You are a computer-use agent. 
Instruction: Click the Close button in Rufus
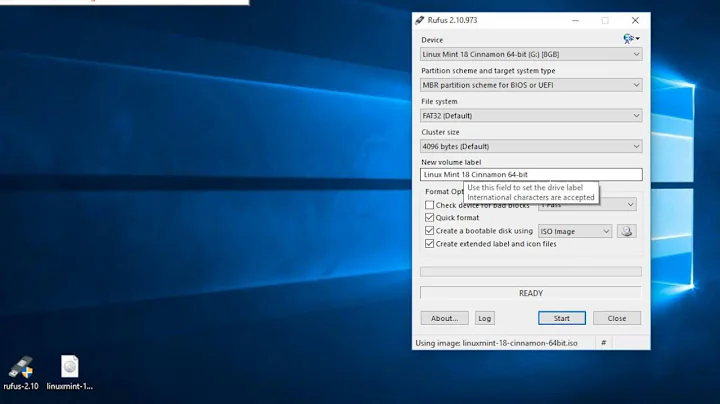point(617,318)
